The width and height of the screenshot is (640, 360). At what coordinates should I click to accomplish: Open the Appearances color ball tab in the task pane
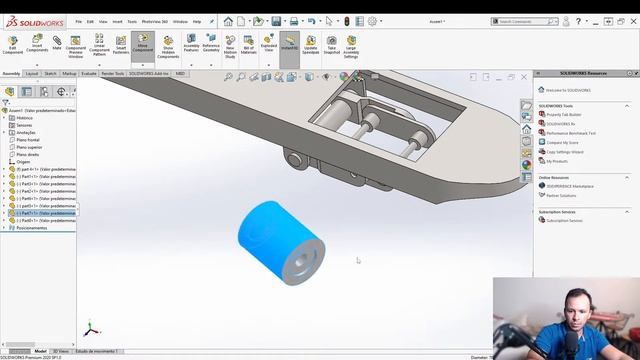click(527, 165)
